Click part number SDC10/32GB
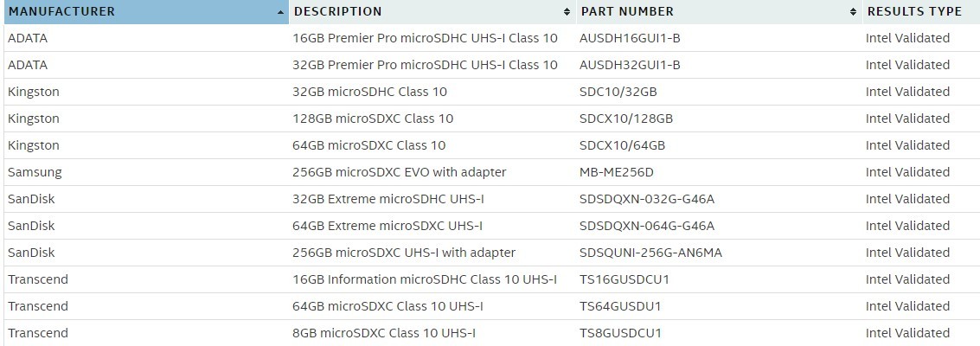Image resolution: width=980 pixels, height=346 pixels. (x=618, y=92)
